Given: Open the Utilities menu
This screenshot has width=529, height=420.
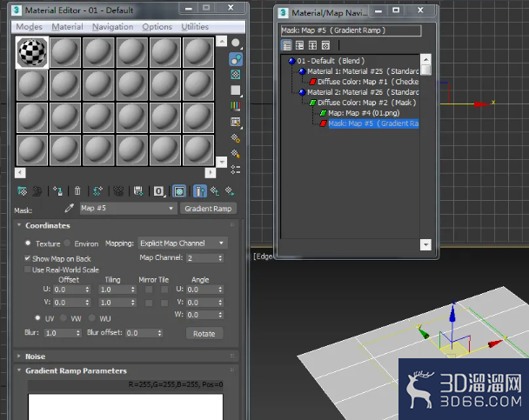Looking at the screenshot, I should click(x=195, y=27).
